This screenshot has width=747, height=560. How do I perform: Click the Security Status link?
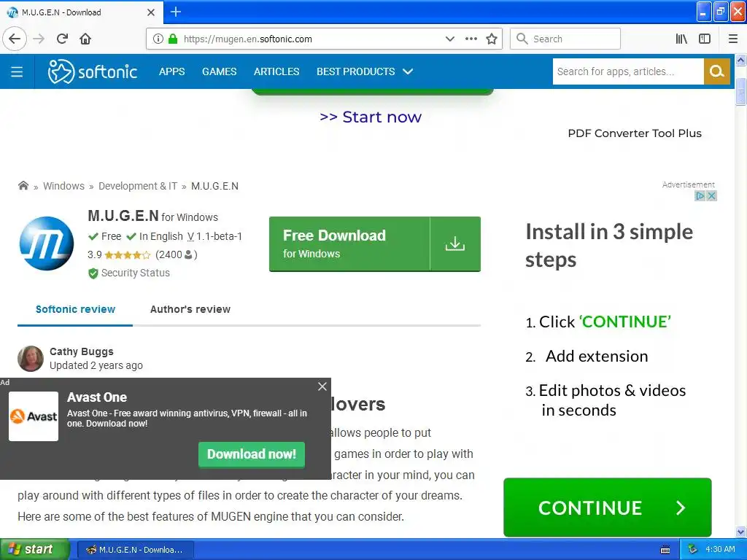click(135, 273)
